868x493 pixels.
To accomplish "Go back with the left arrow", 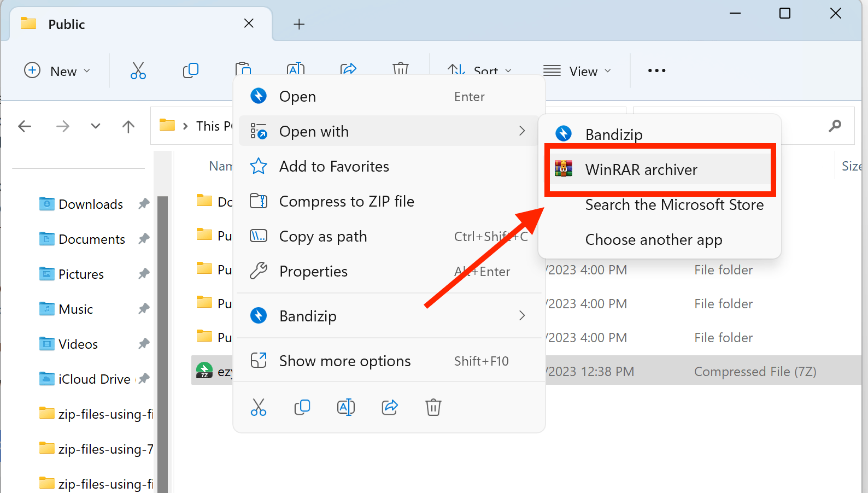I will (25, 127).
